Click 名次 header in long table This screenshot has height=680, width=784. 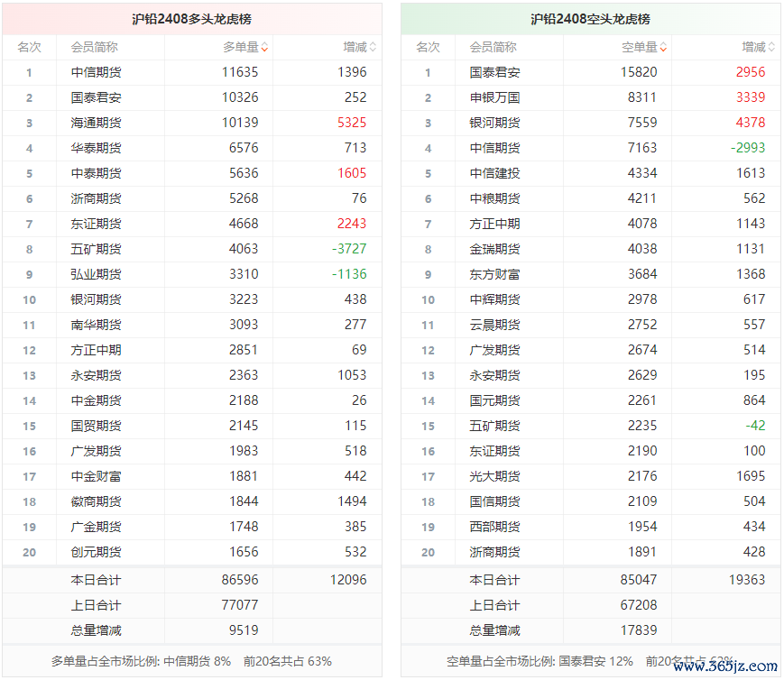[x=30, y=48]
